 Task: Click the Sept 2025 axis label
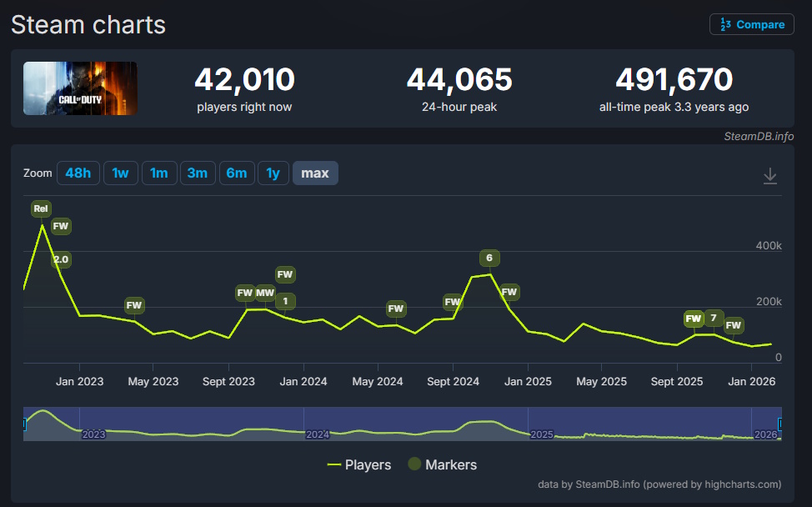pyautogui.click(x=677, y=382)
